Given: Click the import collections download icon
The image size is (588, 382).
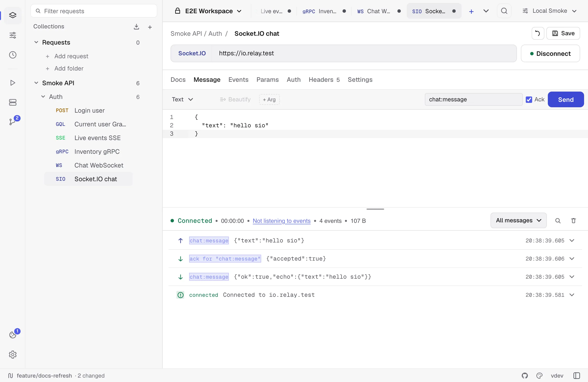Looking at the screenshot, I should (x=136, y=27).
